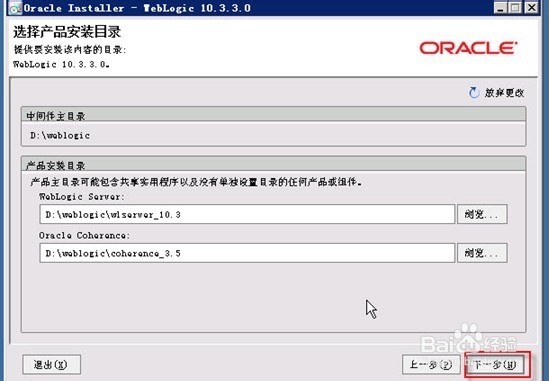Click 下一步 (N) next button
Screen dimensions: 549x381
tap(495, 365)
